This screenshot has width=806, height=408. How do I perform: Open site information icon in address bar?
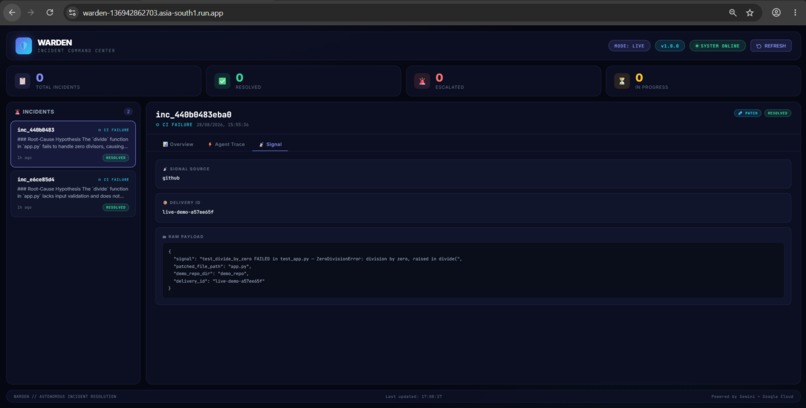[x=72, y=13]
